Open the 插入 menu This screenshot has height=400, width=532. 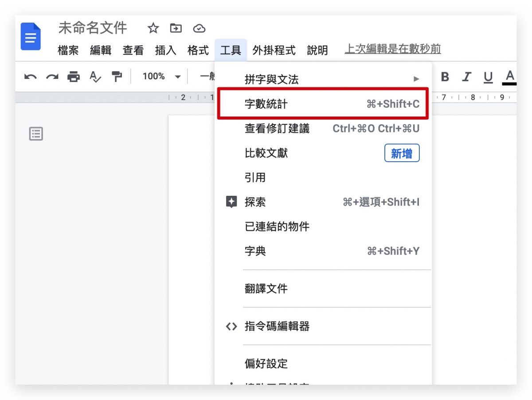click(166, 50)
